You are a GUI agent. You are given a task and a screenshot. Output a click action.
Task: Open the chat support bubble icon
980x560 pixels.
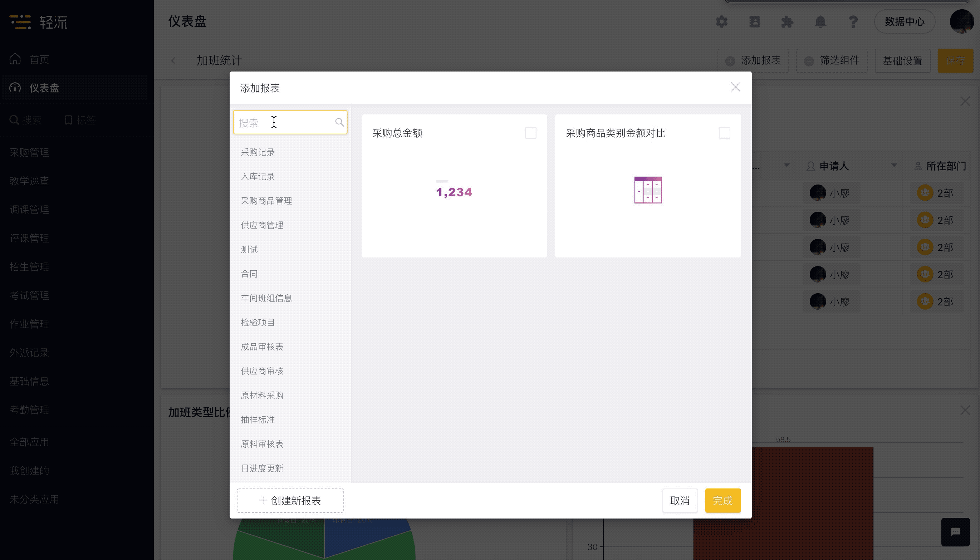tap(955, 532)
